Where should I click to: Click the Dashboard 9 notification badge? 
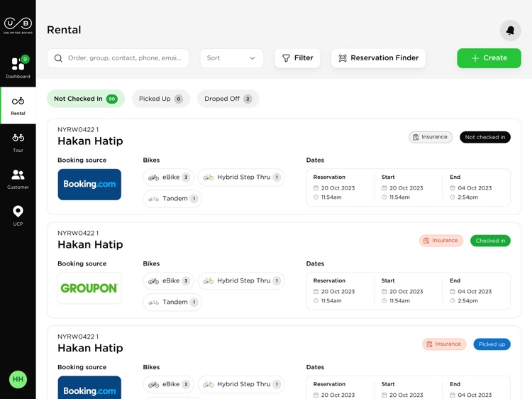click(x=25, y=59)
